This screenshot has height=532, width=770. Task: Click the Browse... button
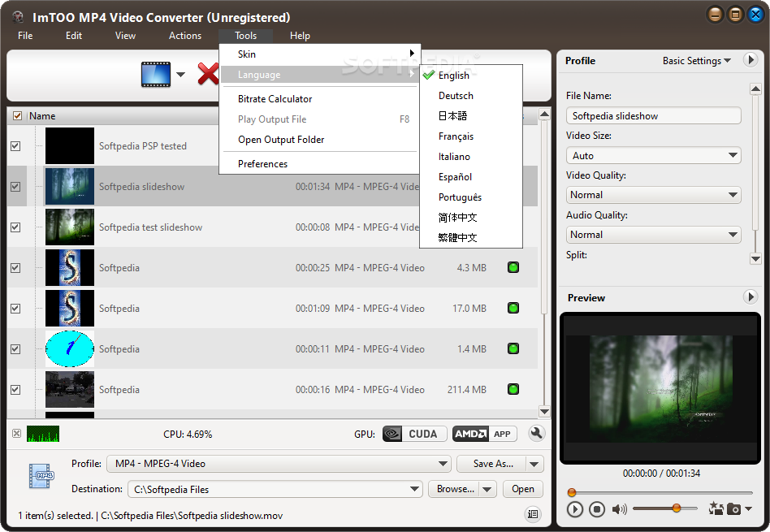(x=454, y=489)
